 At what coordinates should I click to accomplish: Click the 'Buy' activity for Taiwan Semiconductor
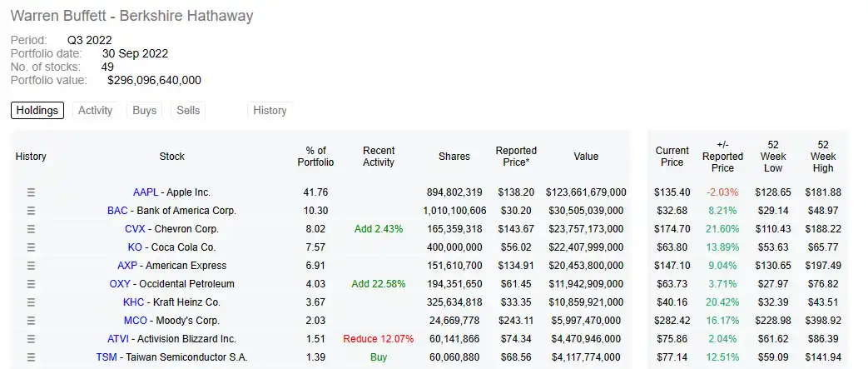coord(379,357)
